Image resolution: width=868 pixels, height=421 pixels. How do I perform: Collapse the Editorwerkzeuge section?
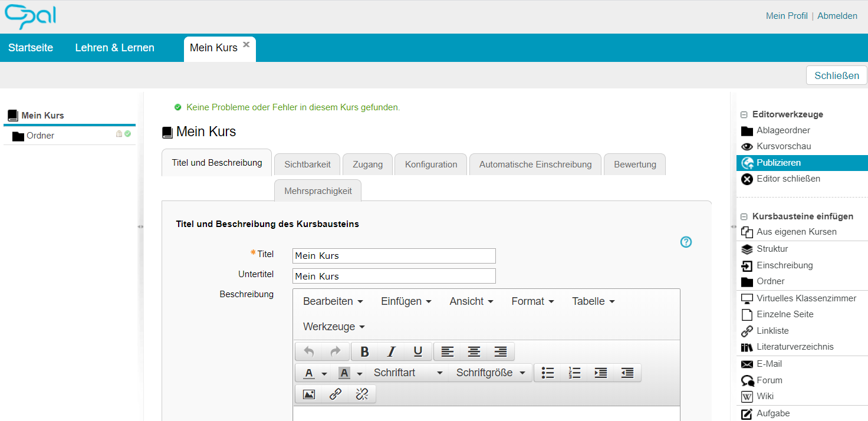[x=744, y=115]
